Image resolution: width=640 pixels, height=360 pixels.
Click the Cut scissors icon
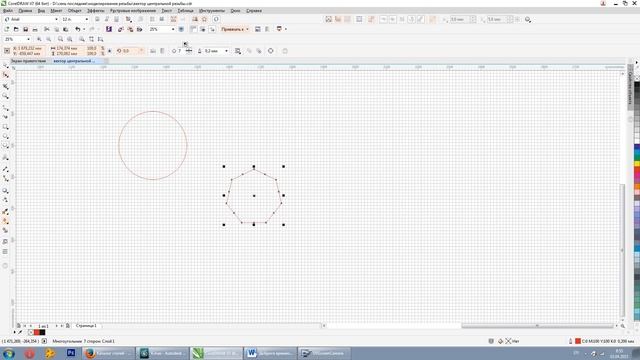47,29
